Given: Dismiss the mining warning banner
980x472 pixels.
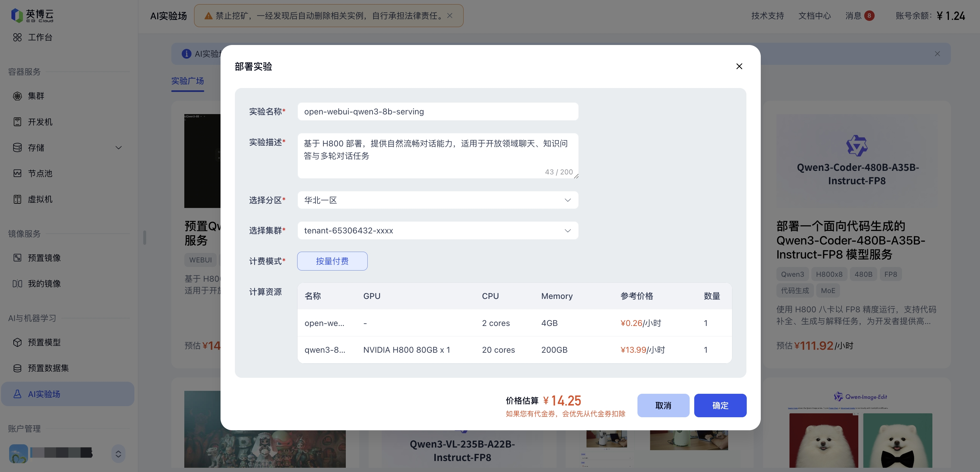Looking at the screenshot, I should coord(450,16).
